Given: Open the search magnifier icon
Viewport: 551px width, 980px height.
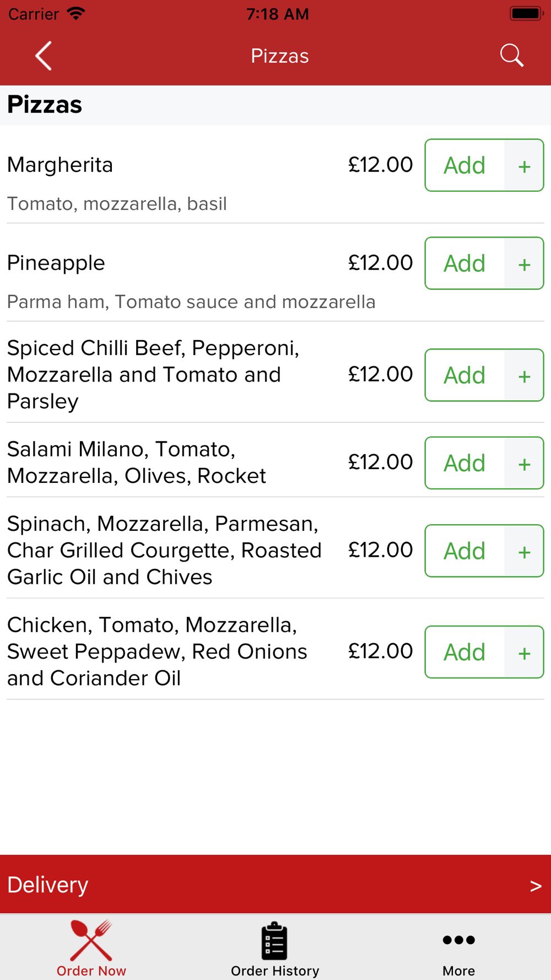Looking at the screenshot, I should (511, 56).
